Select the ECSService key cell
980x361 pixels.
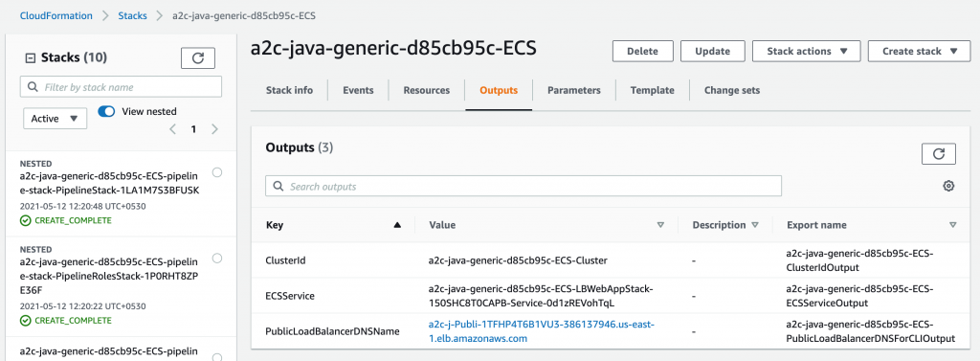click(290, 295)
